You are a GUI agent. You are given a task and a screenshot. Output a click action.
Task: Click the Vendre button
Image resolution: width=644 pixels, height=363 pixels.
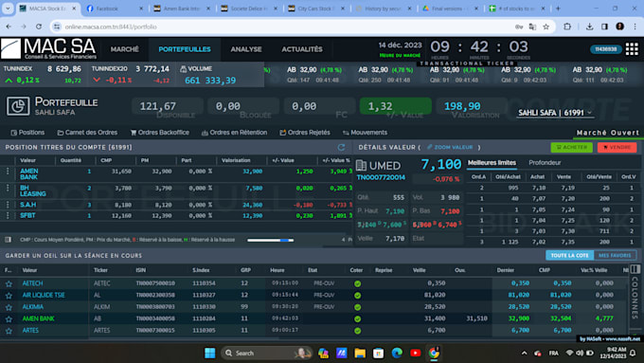pyautogui.click(x=617, y=147)
